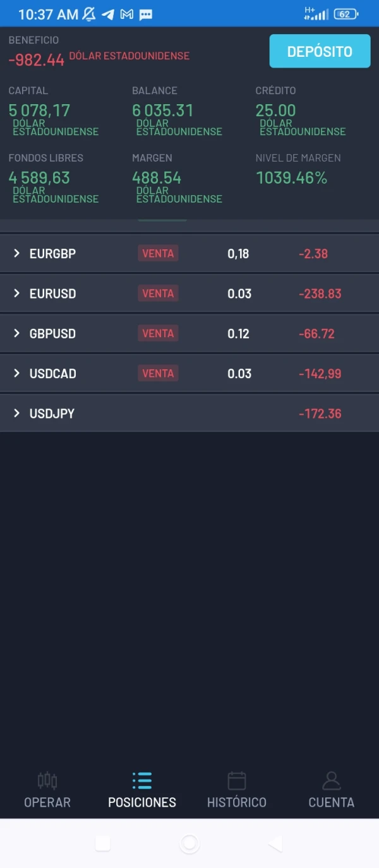Switch to the HISTÓRICO tab label
The image size is (379, 868).
point(237,802)
